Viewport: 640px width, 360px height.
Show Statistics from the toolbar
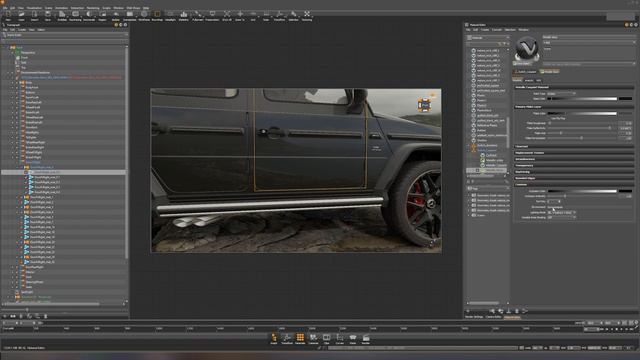click(184, 16)
